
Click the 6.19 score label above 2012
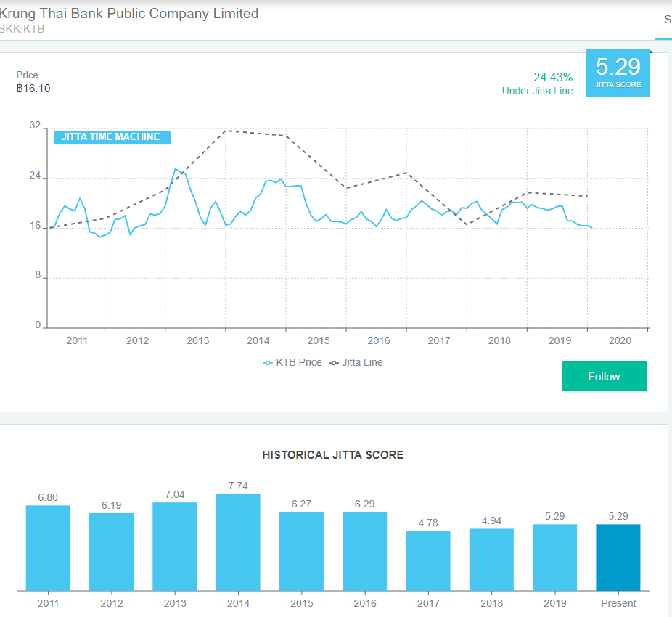[x=112, y=505]
